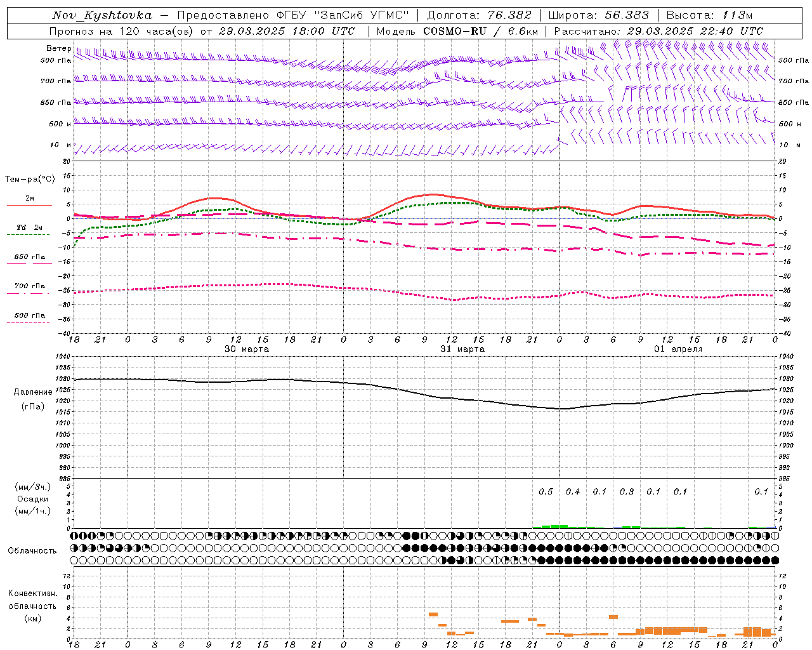Select the left-side 10 м wind level label

pos(62,145)
